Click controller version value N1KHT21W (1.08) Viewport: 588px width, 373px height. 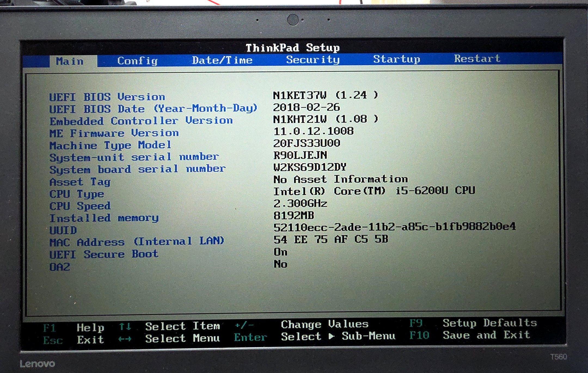point(326,119)
